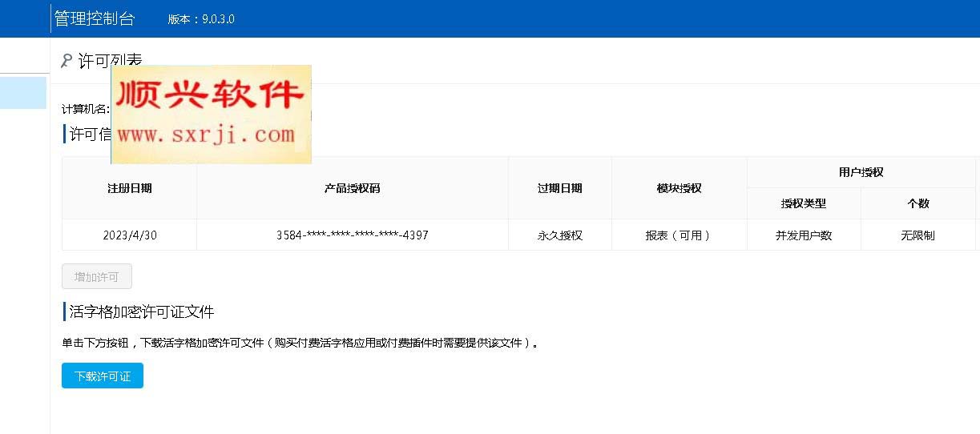Click the 报表（可用）module cell
Viewport: 980px width, 434px height.
click(679, 235)
